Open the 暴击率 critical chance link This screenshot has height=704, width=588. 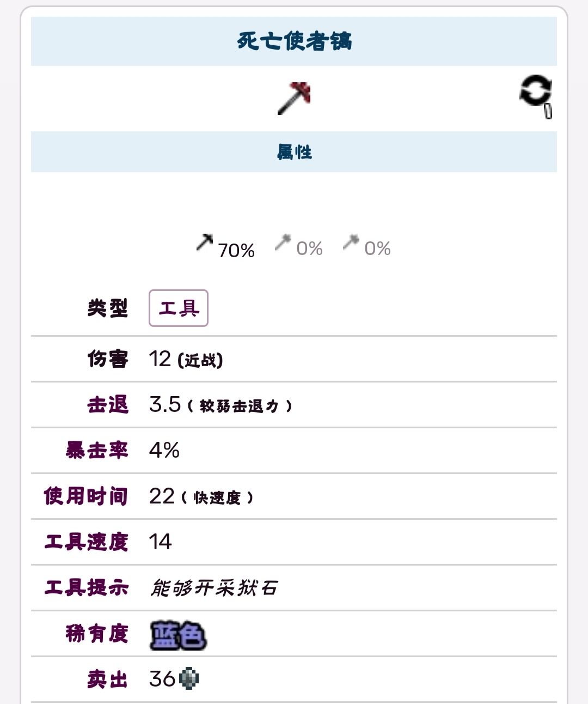(97, 451)
